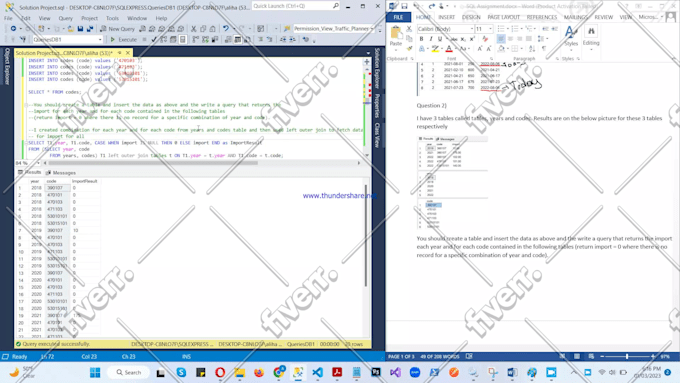Toggle Align Left in Word paragraph group
This screenshot has height=383, width=680.
click(x=500, y=39)
